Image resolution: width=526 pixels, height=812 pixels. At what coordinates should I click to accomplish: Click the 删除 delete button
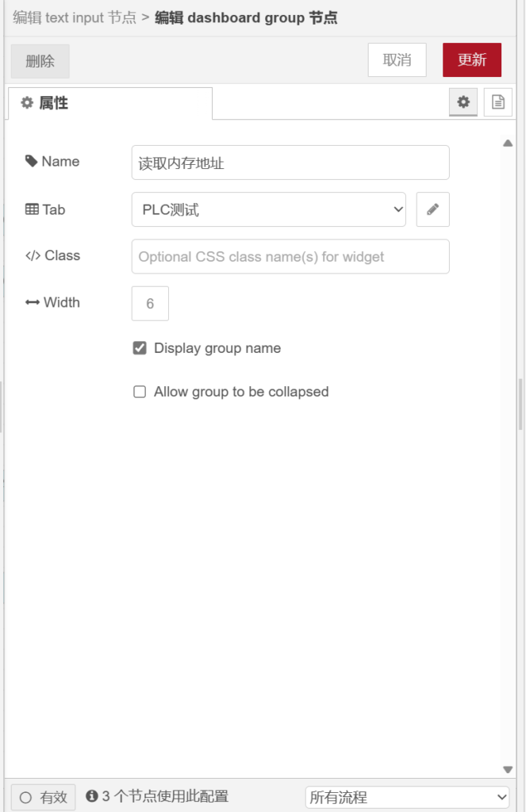tap(40, 61)
